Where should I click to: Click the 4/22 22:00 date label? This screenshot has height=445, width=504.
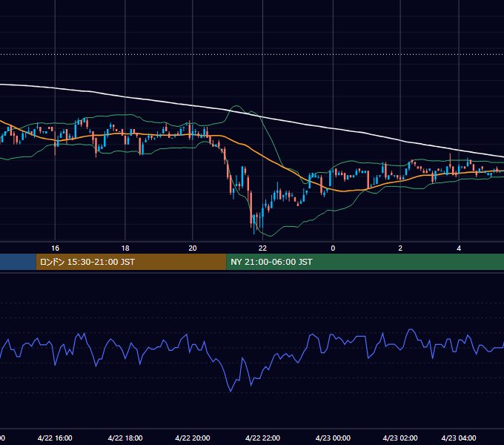coord(262,438)
